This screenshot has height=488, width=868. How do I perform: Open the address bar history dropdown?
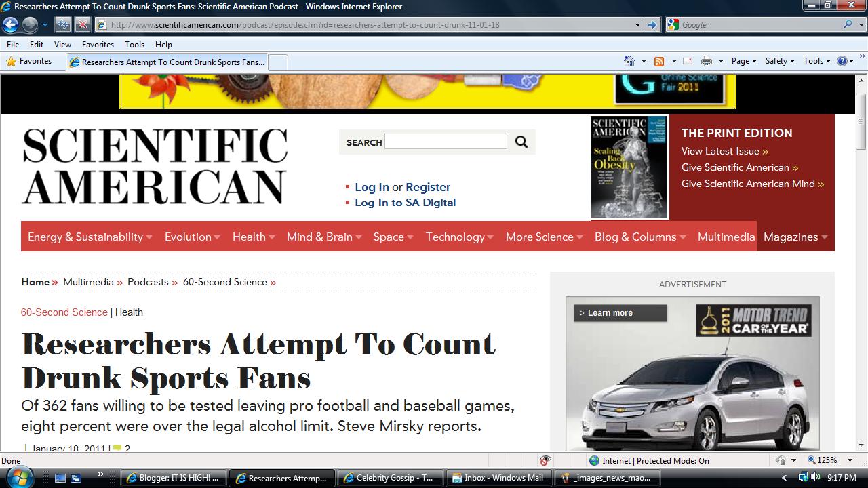637,25
